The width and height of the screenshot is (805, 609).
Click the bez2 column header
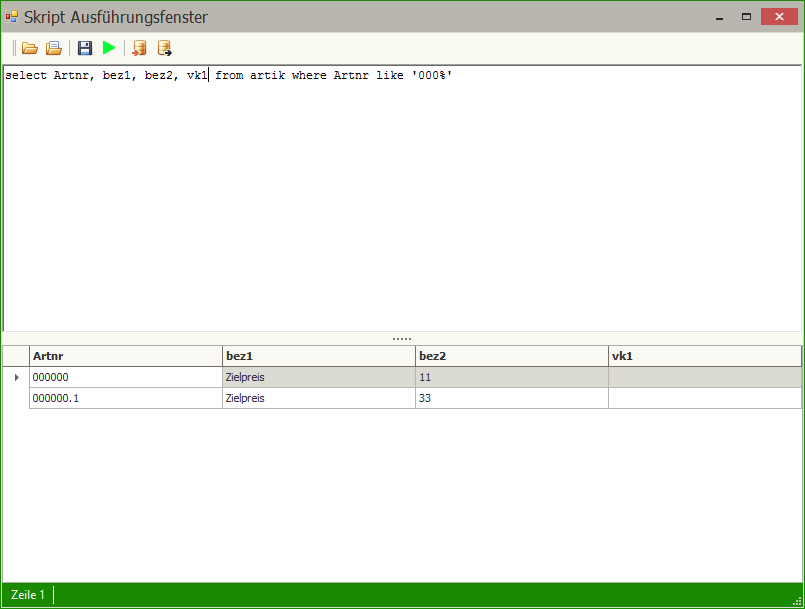(511, 356)
